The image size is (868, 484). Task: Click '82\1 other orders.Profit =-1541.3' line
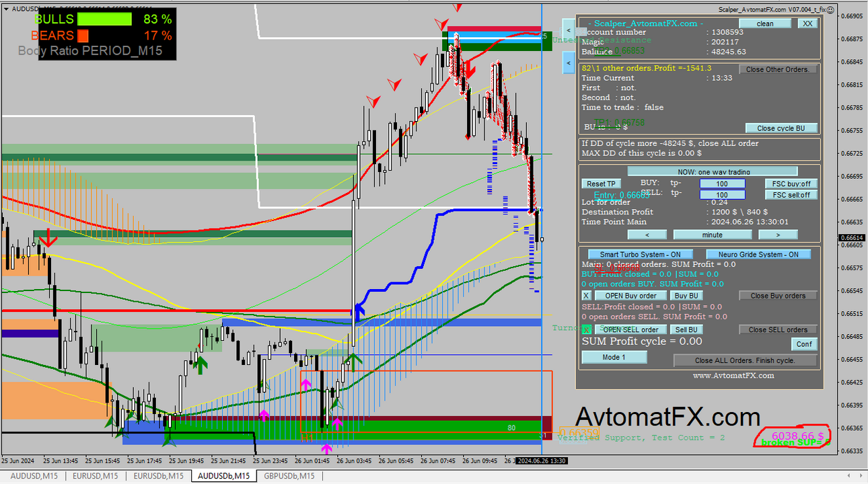tap(647, 68)
